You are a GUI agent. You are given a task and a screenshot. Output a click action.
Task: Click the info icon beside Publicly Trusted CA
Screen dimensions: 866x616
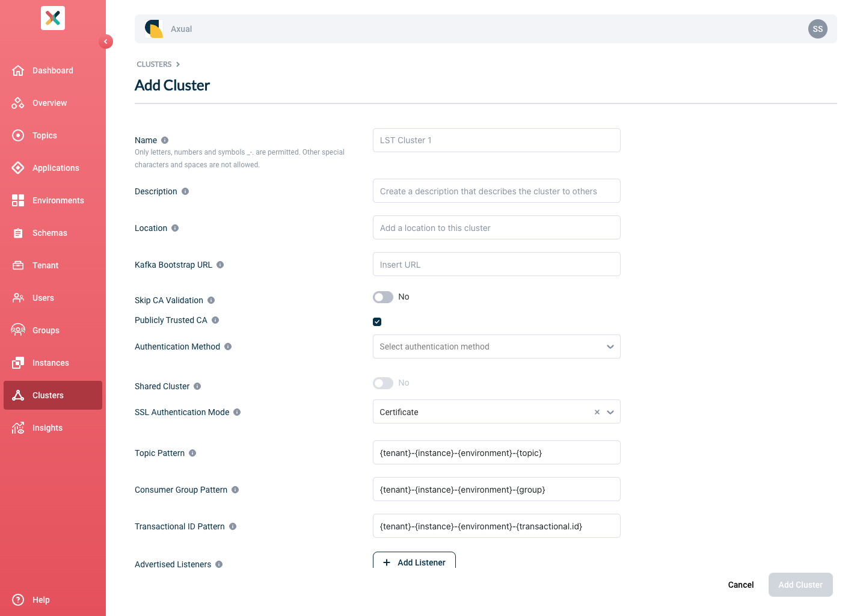click(x=215, y=320)
